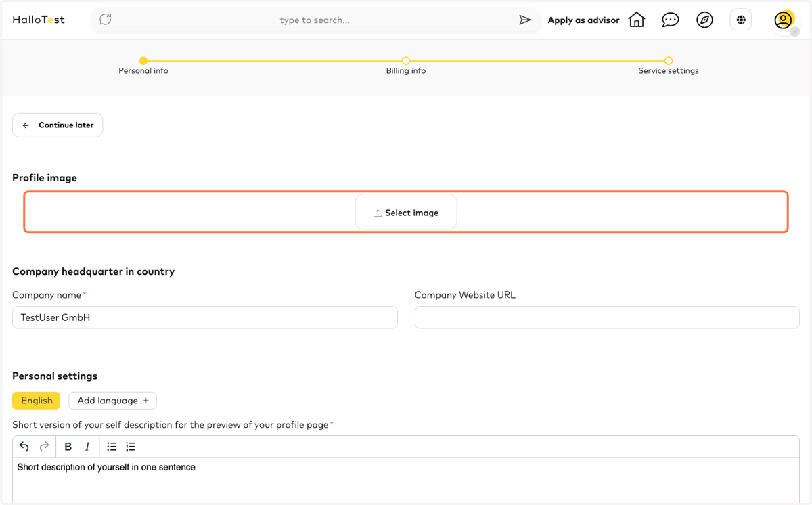Click the Continue later button
Viewport: 812px width, 505px height.
(58, 125)
